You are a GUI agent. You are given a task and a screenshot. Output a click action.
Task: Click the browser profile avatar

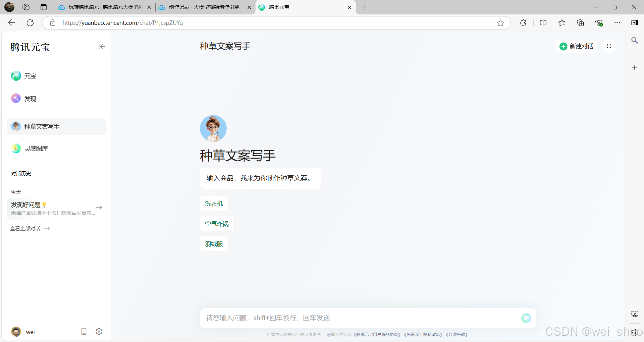9,7
